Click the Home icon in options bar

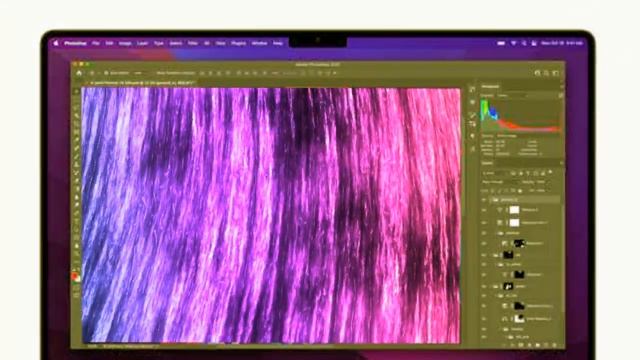point(79,73)
